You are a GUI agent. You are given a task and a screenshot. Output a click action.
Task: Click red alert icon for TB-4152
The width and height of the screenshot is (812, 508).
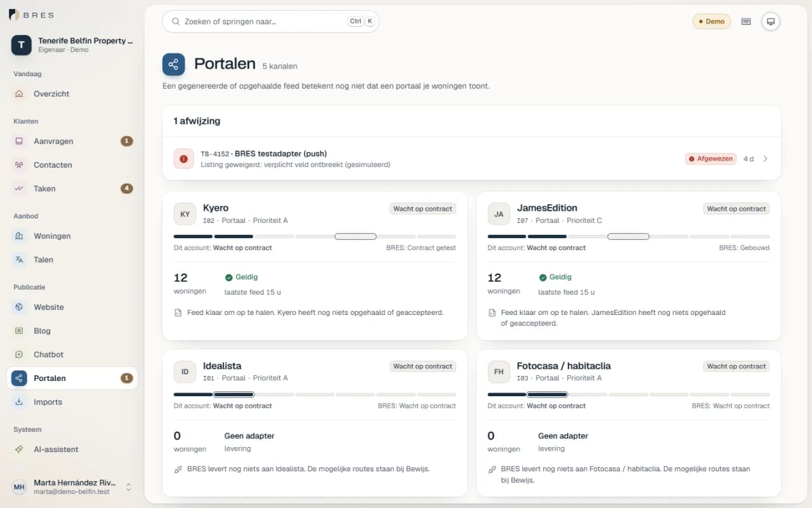[x=184, y=159]
